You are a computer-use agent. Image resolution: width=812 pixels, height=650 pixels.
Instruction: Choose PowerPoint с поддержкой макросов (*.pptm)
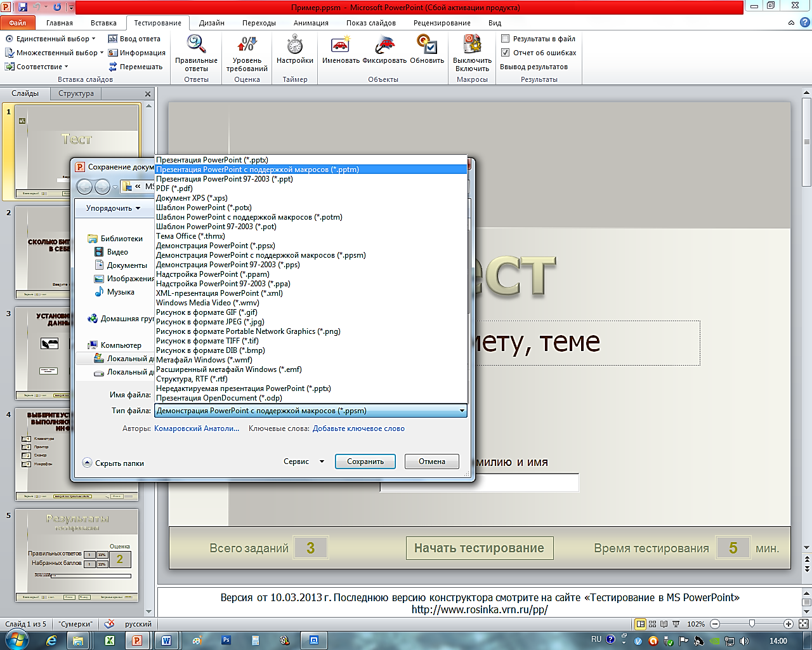(x=311, y=169)
